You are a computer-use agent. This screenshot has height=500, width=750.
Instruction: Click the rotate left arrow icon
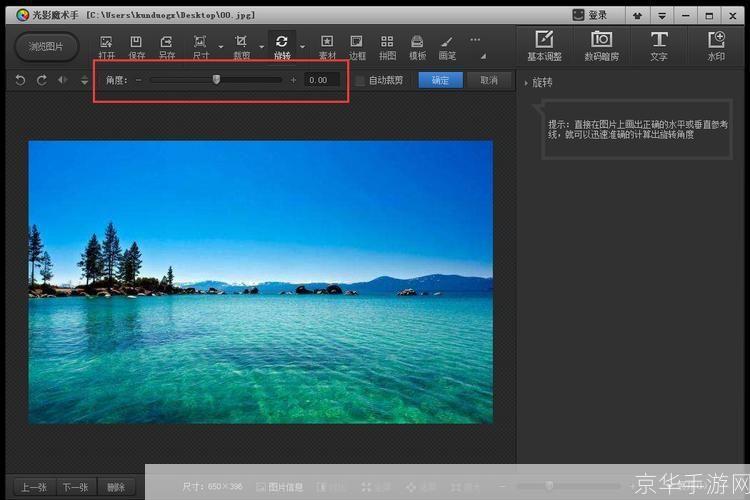point(21,80)
